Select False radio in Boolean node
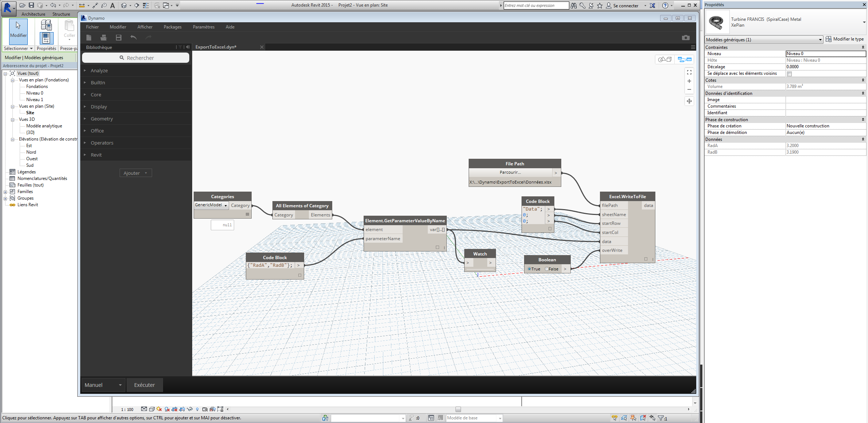 [x=547, y=269]
